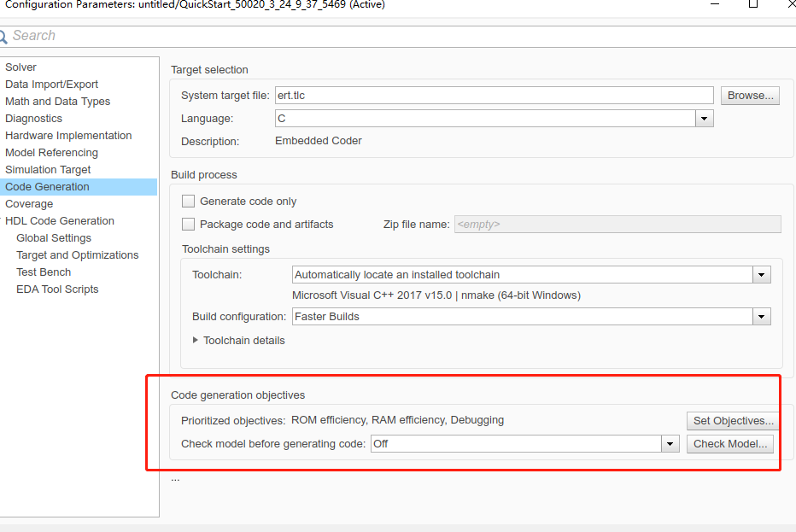Image resolution: width=796 pixels, height=532 pixels.
Task: Click the Zip file name field
Action: [x=617, y=225]
